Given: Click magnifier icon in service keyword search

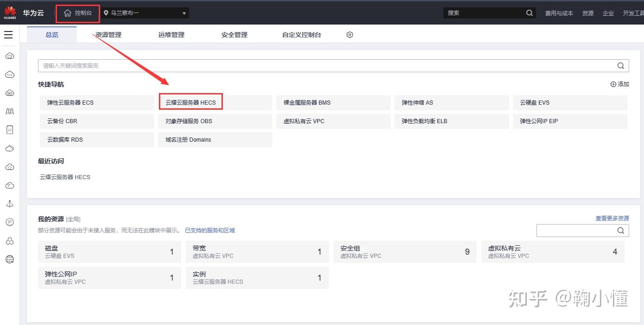Looking at the screenshot, I should coord(621,66).
